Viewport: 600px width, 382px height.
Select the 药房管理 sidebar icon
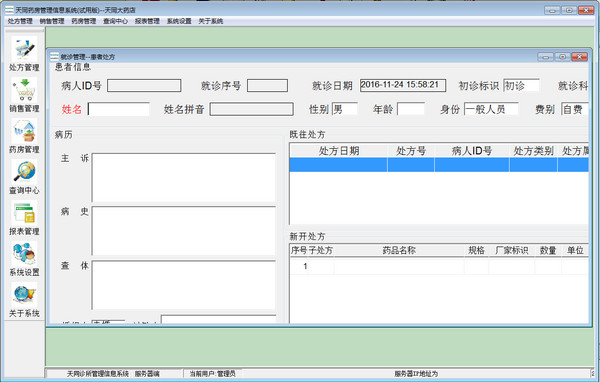(24, 131)
